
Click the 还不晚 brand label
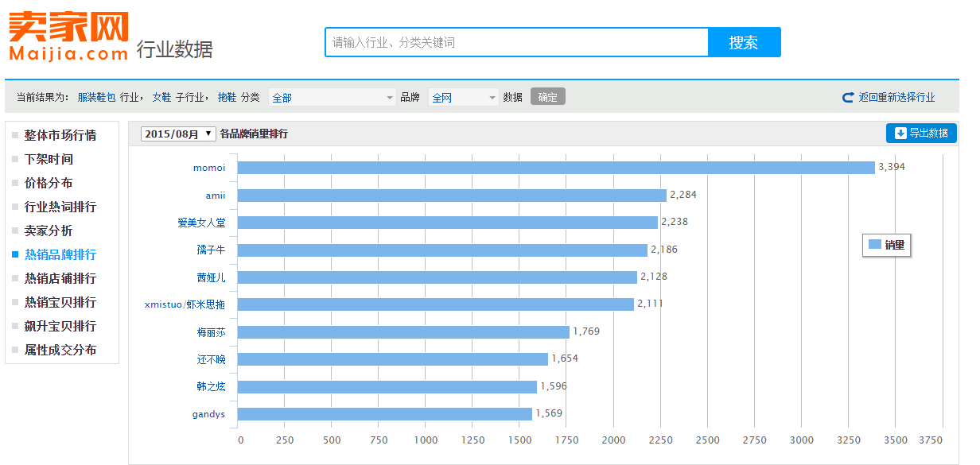211,359
